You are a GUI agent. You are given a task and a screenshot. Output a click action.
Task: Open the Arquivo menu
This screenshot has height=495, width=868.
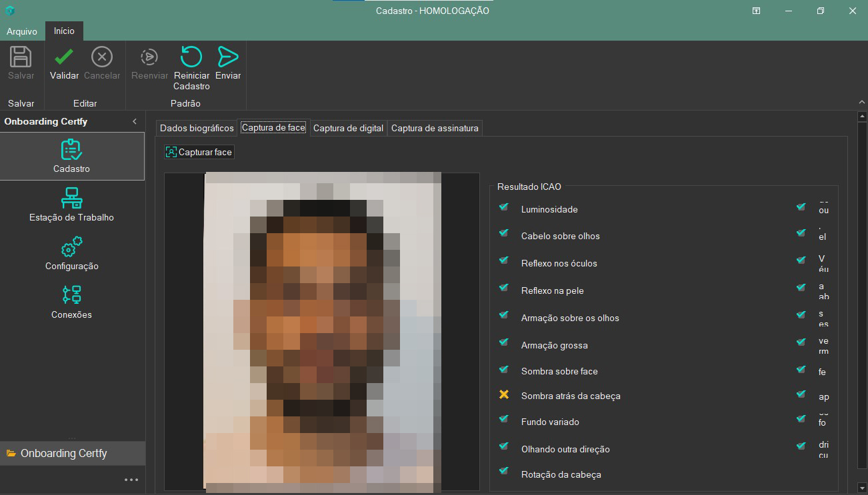coord(22,31)
